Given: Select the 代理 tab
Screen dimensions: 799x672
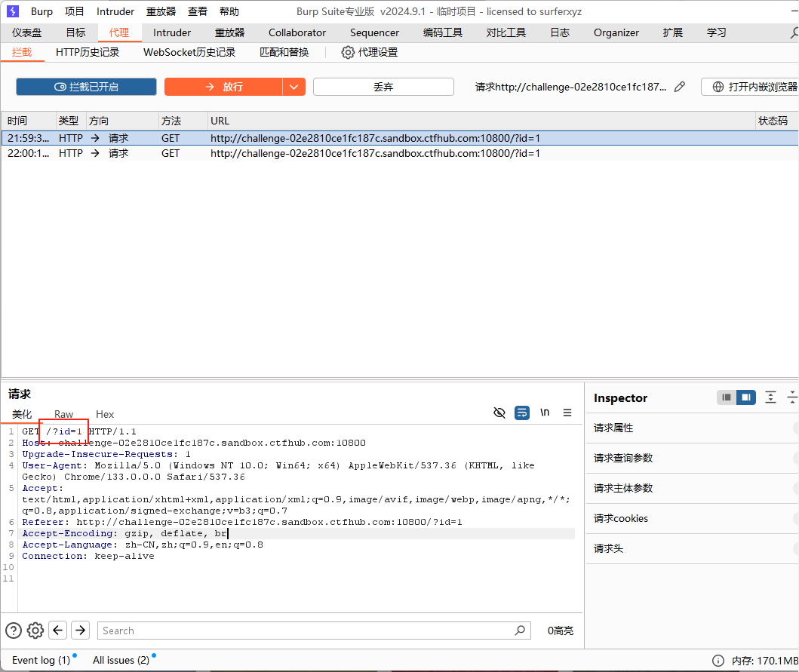Looking at the screenshot, I should (x=119, y=32).
